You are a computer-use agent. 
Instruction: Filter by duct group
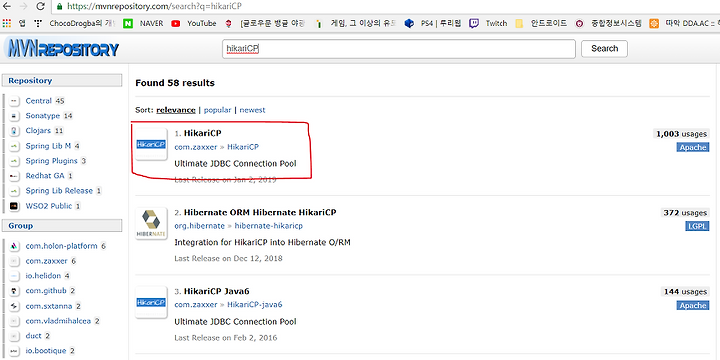34,336
